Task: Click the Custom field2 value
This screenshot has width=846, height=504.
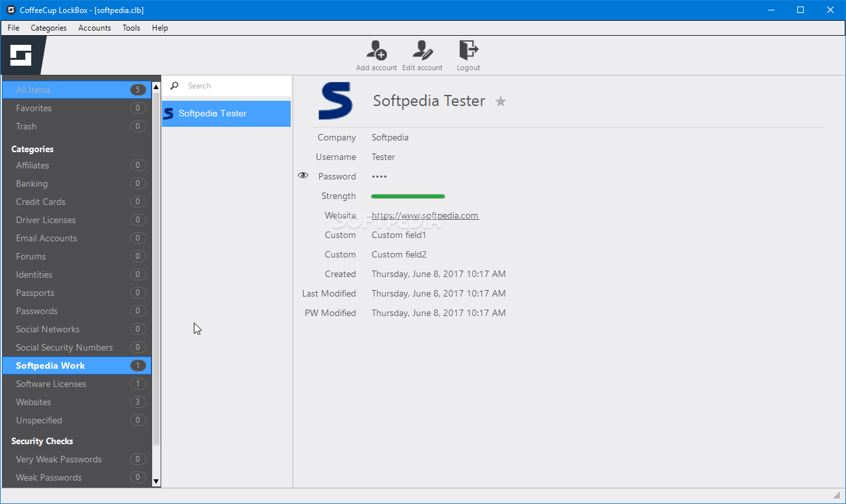Action: 399,254
